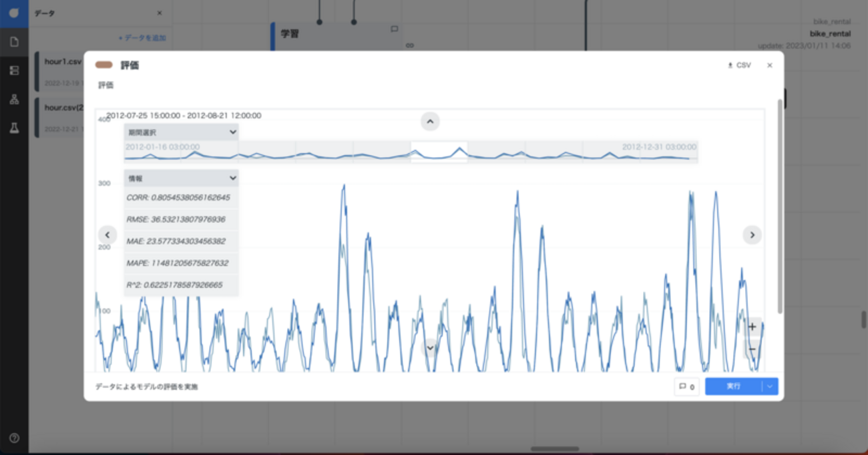Click update: 2023/01/11 14:06 text

[x=804, y=46]
